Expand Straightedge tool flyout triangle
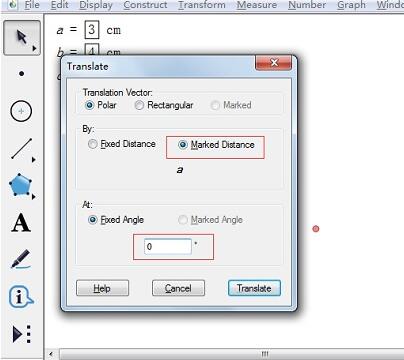Image resolution: width=404 pixels, height=360 pixels. pyautogui.click(x=34, y=160)
